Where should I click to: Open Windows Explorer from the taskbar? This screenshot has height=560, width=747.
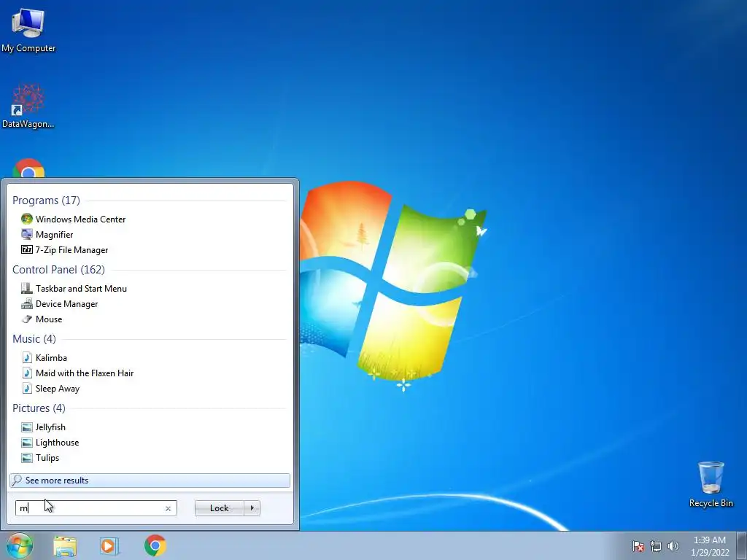click(65, 545)
